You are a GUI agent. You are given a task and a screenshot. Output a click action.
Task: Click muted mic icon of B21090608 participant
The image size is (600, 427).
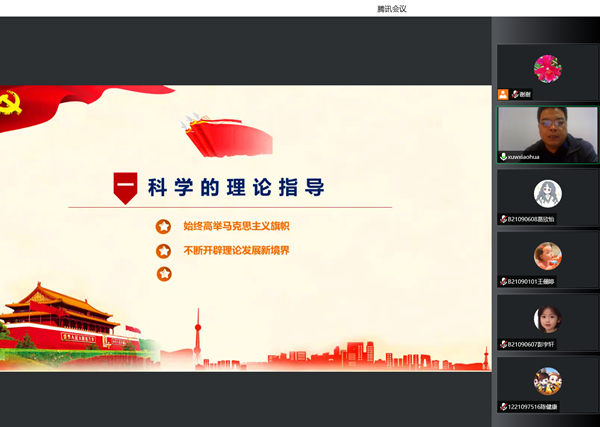[x=503, y=219]
